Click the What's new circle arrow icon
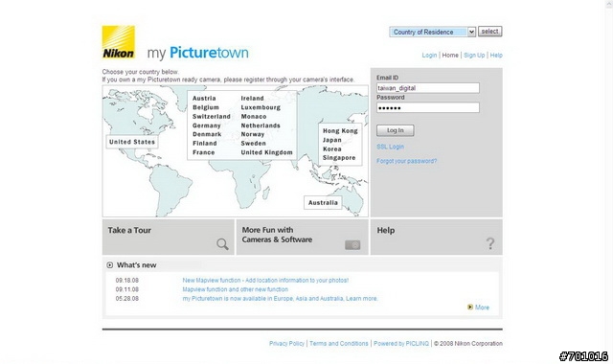The height and width of the screenshot is (364, 613). coord(110,265)
